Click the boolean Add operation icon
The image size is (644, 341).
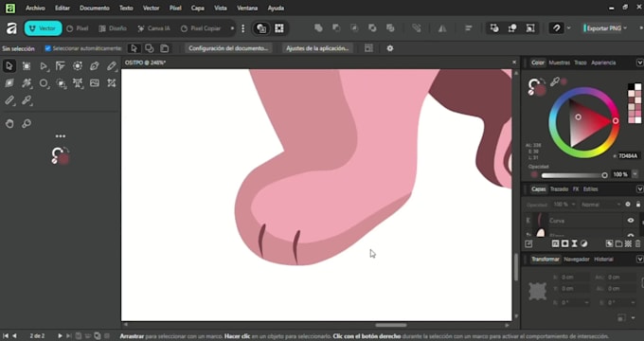(318, 28)
